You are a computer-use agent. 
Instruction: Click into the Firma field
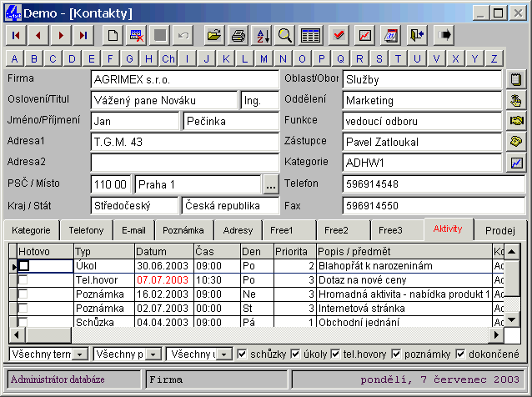coord(184,79)
